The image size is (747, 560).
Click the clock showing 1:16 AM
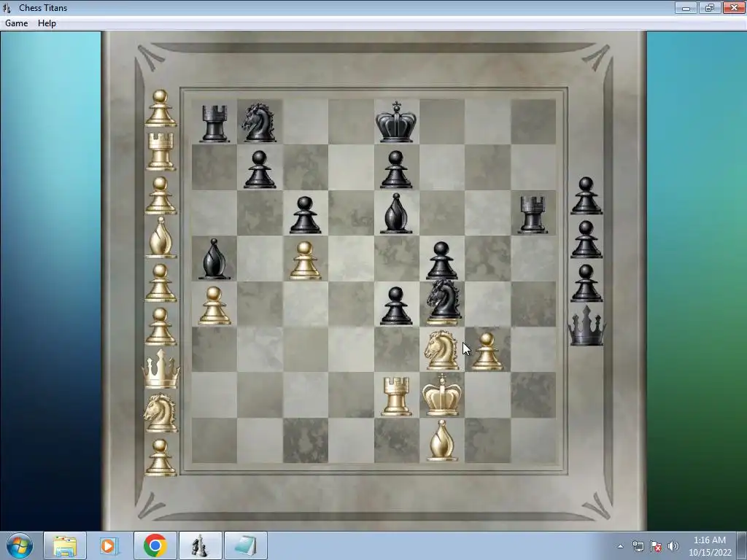pos(710,546)
